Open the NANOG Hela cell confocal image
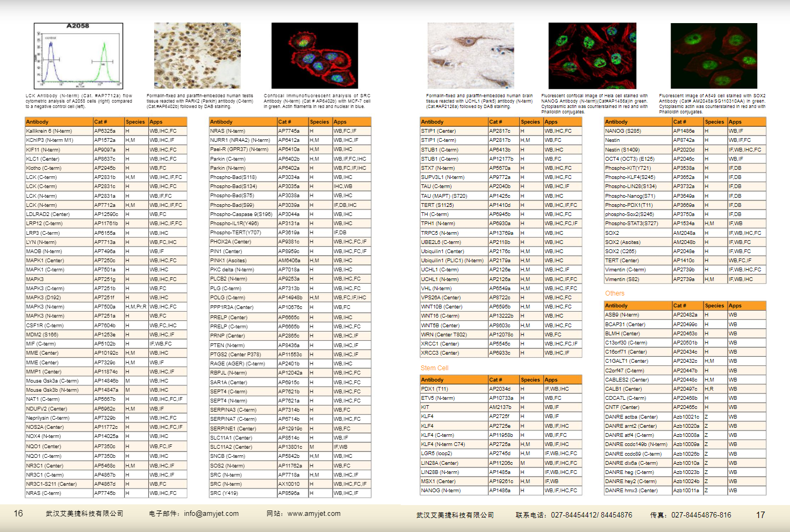The height and width of the screenshot is (532, 790). [x=592, y=56]
